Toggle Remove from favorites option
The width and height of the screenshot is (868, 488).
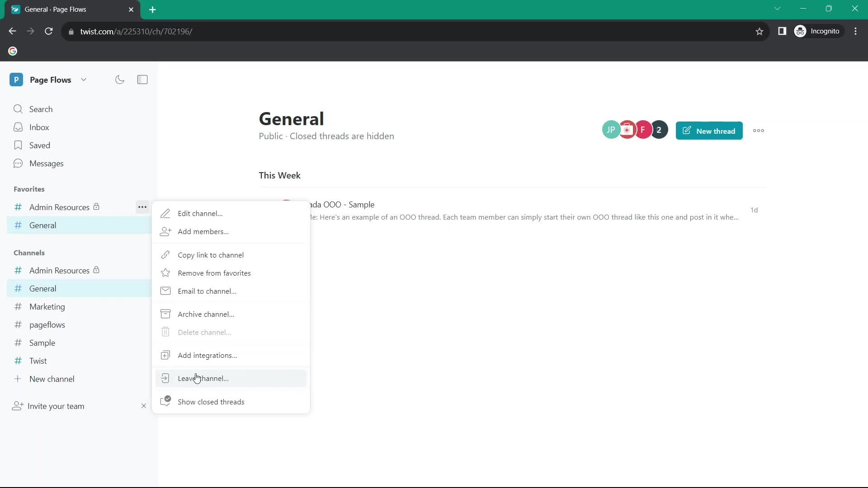(x=215, y=273)
